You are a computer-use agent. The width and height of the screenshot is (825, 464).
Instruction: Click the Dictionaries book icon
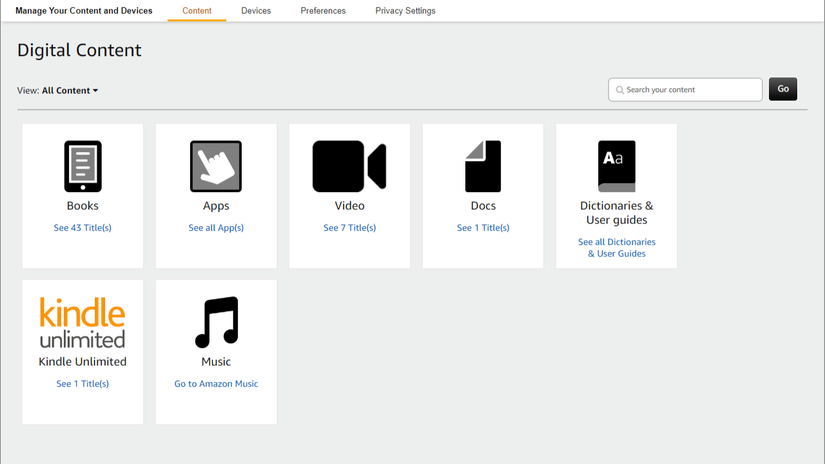pyautogui.click(x=616, y=166)
